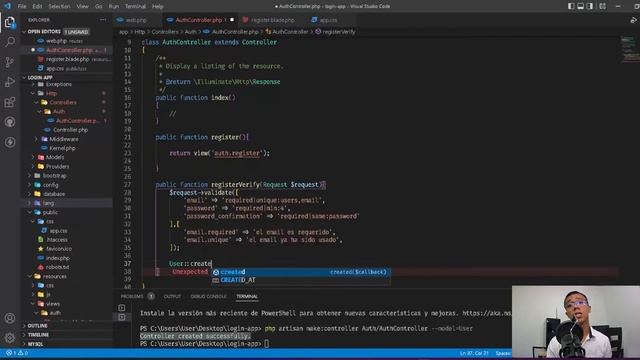
Task: Click errors and warnings status bar indicator
Action: click(17, 353)
